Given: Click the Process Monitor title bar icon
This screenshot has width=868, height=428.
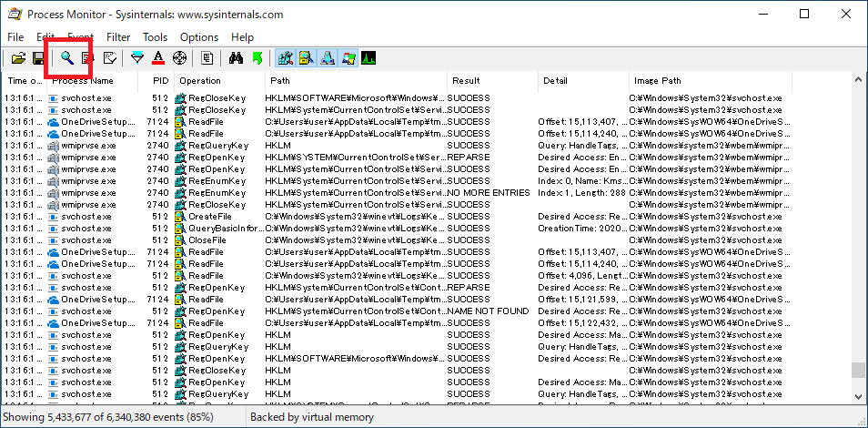Looking at the screenshot, I should click(14, 15).
